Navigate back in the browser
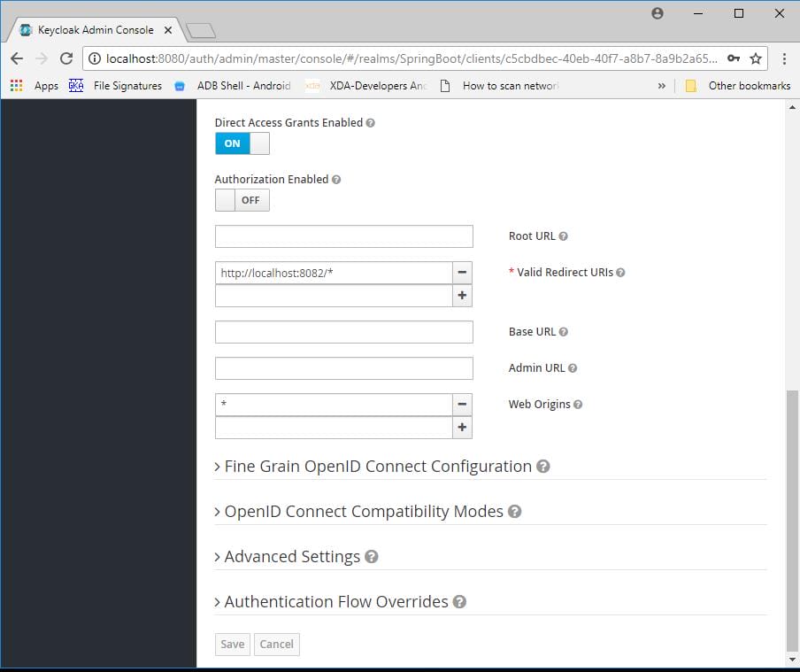Screen dimensions: 800x672 (18, 56)
